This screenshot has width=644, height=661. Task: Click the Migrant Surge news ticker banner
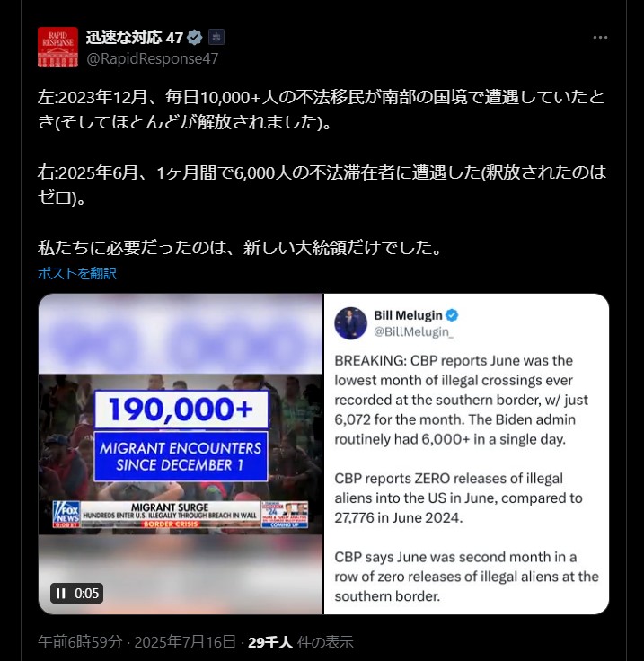(171, 515)
